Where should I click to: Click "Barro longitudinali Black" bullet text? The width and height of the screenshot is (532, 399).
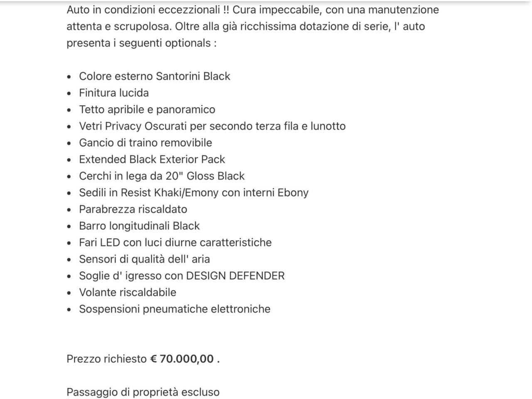coord(139,226)
